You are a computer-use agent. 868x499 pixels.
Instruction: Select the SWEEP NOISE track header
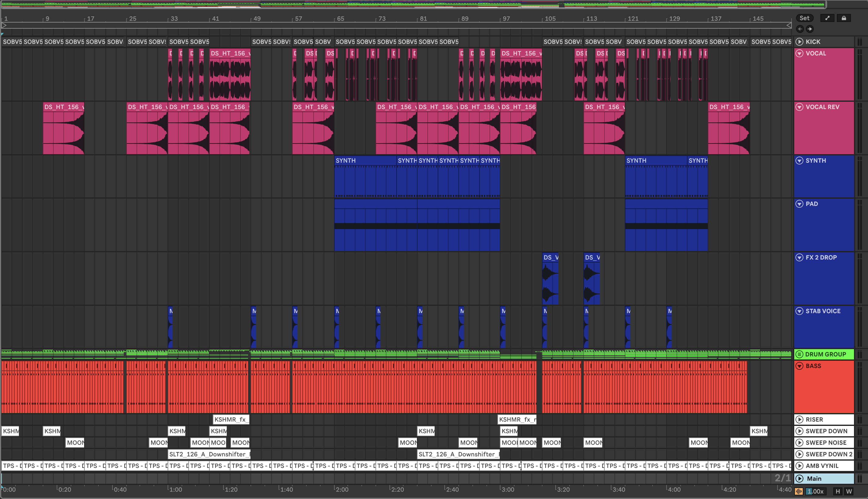826,443
